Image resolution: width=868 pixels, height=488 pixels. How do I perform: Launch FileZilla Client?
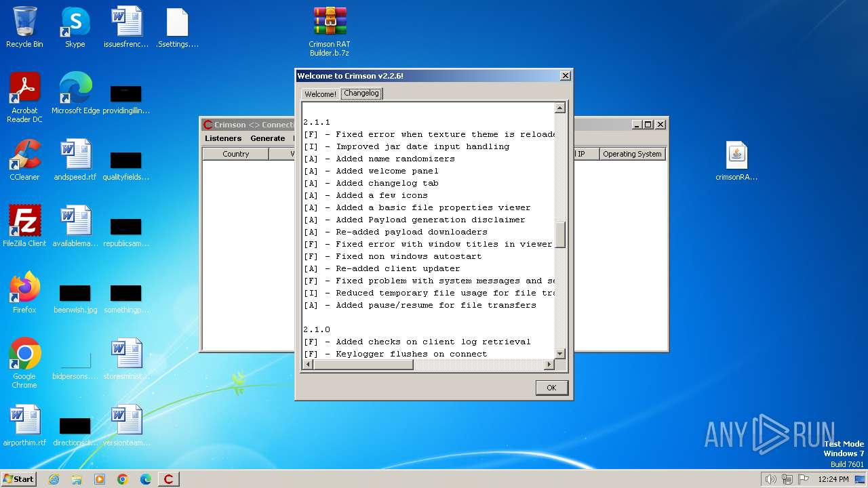[24, 226]
